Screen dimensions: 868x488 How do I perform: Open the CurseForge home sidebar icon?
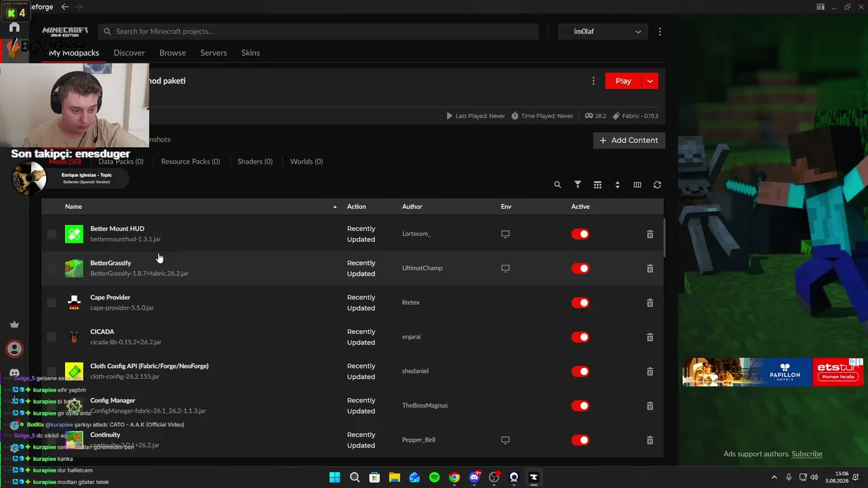coord(14,28)
